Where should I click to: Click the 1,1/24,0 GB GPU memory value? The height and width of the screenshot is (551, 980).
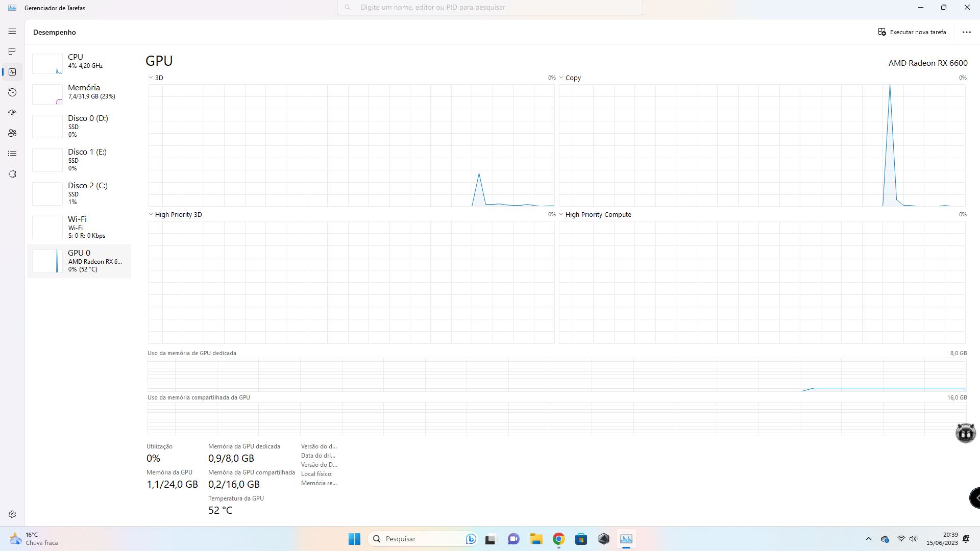coord(172,484)
